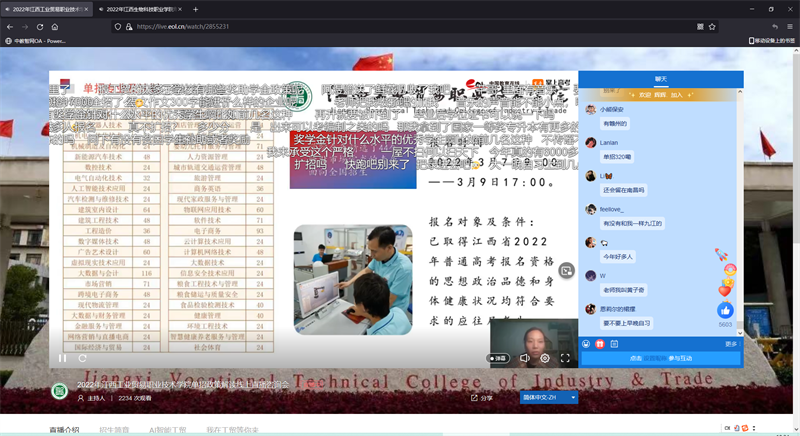Open the emoji picker in chat
The width and height of the screenshot is (800, 436).
pyautogui.click(x=586, y=344)
